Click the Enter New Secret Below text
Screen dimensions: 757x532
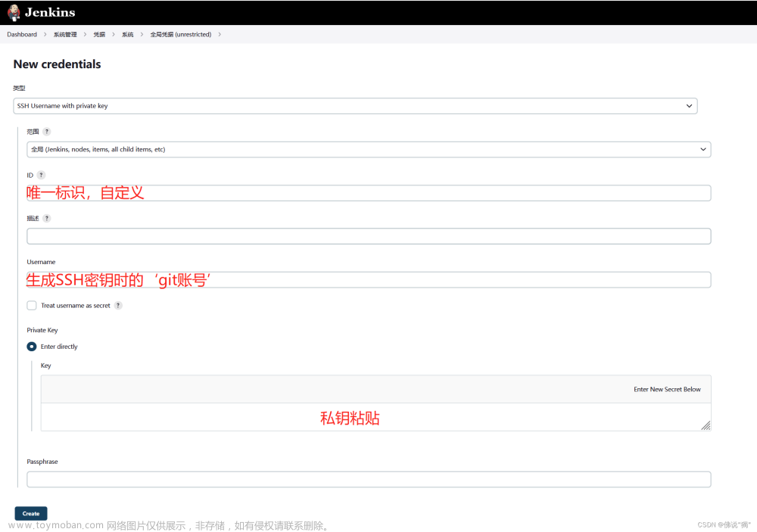tap(667, 389)
